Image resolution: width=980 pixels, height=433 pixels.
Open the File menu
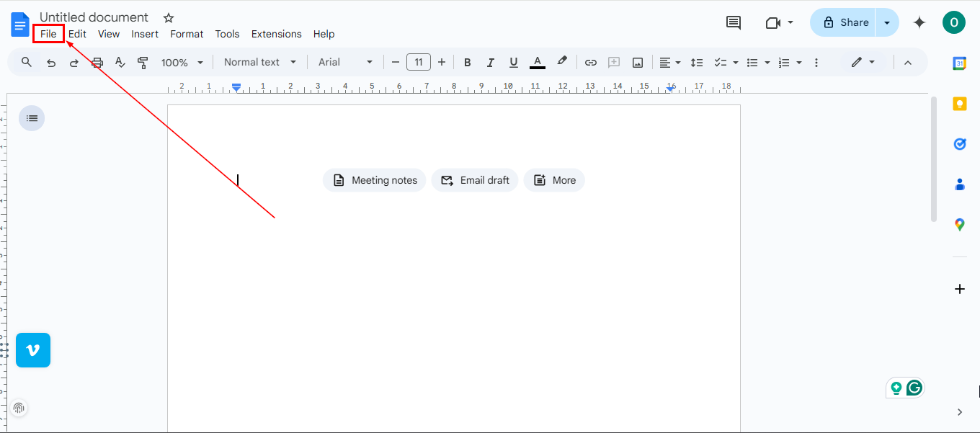point(48,33)
